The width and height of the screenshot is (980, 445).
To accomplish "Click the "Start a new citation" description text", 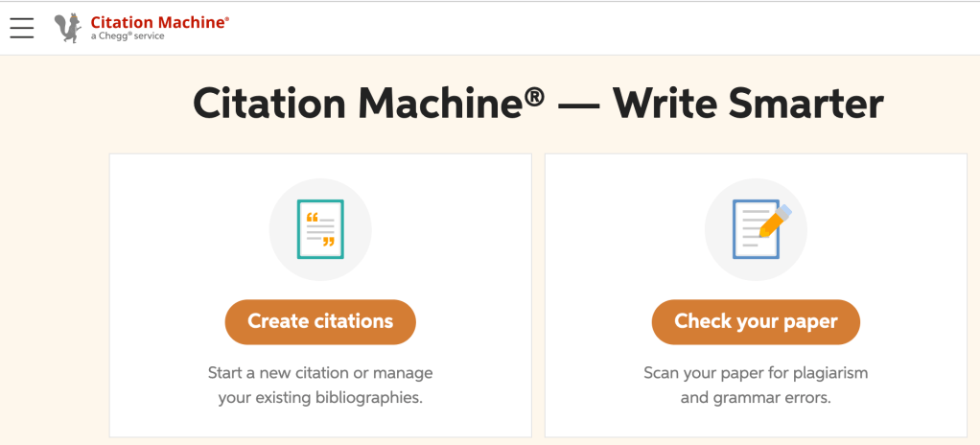I will click(x=320, y=372).
